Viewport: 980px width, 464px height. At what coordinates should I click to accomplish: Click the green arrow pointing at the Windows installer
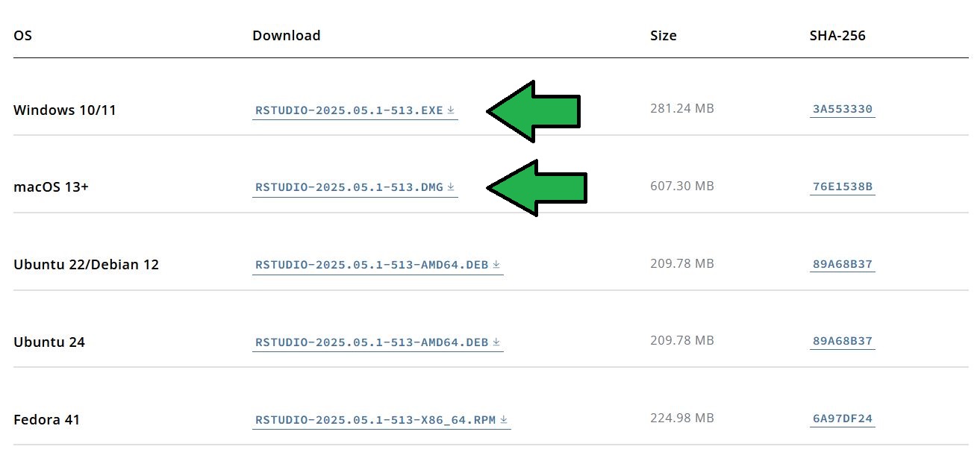[534, 111]
